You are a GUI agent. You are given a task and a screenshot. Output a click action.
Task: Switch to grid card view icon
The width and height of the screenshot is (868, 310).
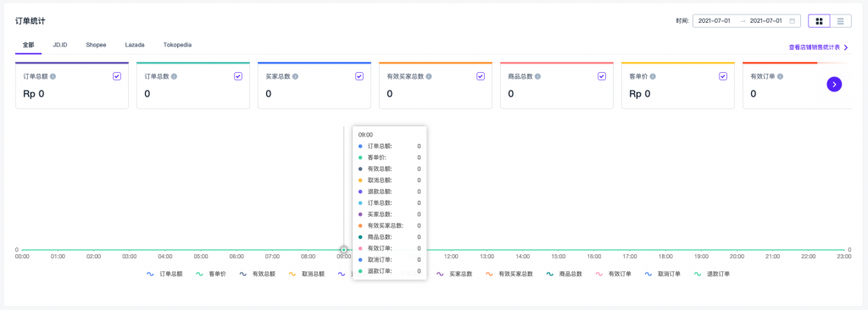[x=819, y=21]
